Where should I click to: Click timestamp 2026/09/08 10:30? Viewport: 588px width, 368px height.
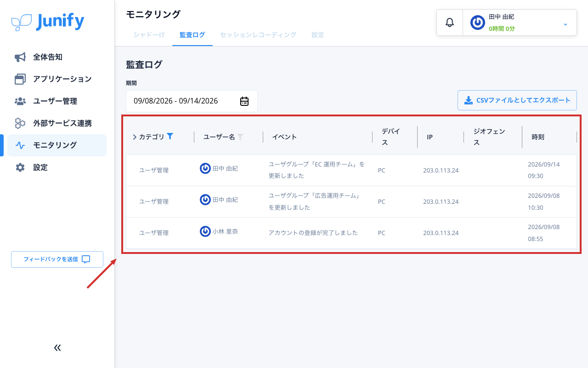[544, 201]
